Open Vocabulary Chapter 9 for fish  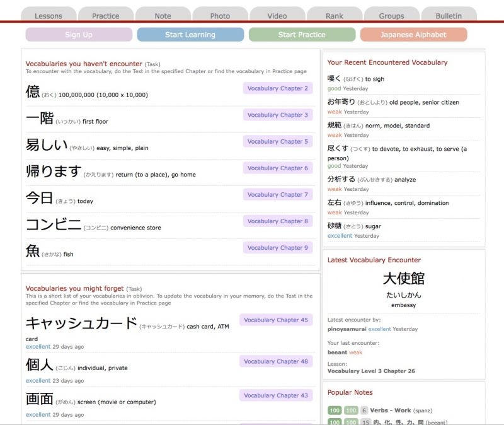point(278,248)
